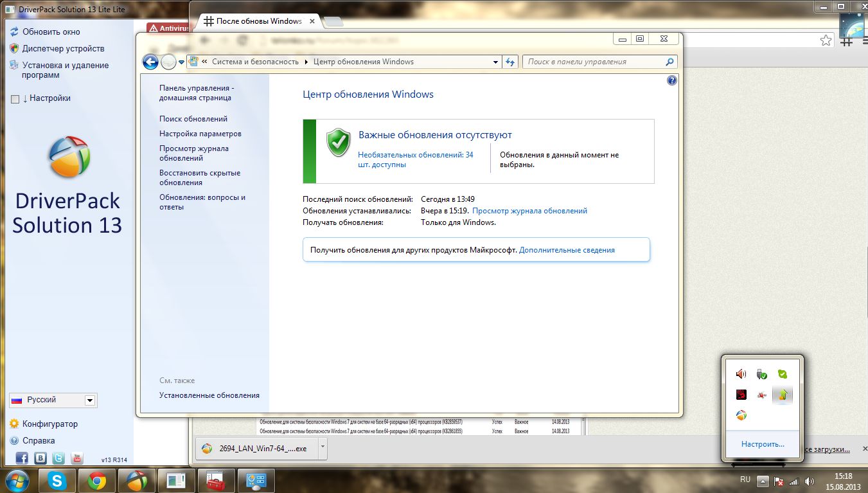Click the green Skype status icon in popup
Screen dimensions: 868x493
[782, 374]
